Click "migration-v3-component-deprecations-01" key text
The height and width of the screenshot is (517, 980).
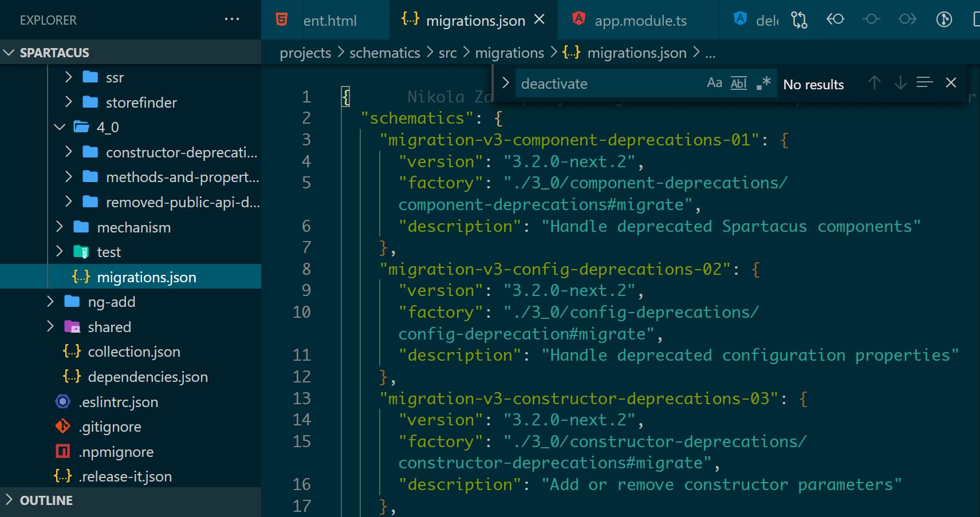pyautogui.click(x=569, y=140)
